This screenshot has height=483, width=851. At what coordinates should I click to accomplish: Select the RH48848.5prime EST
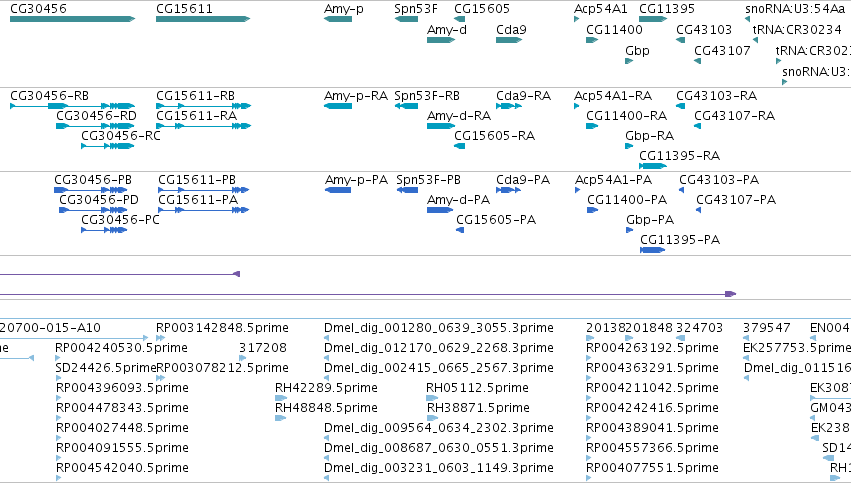[x=281, y=418]
